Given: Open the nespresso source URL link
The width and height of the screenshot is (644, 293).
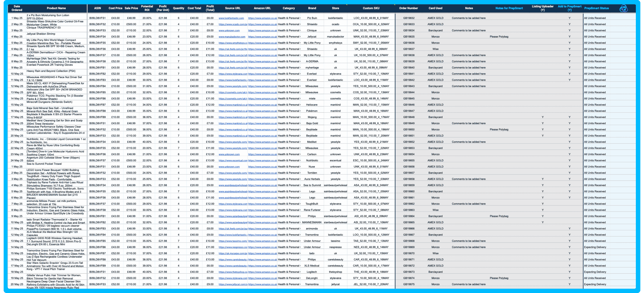Looking at the screenshot, I should tap(233, 247).
